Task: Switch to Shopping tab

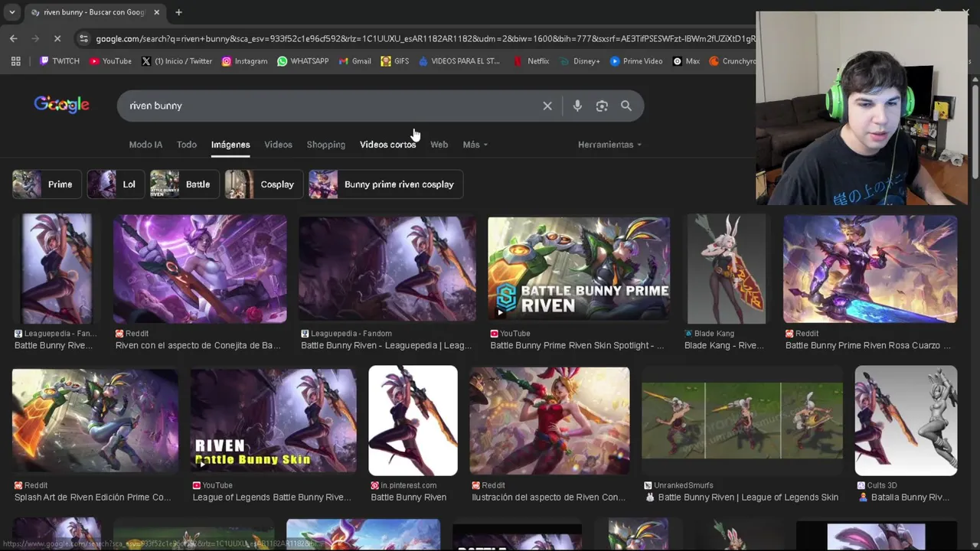Action: coord(326,145)
